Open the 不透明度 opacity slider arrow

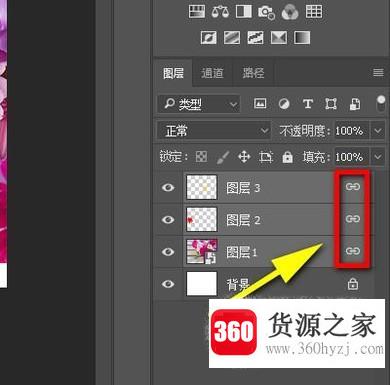click(x=378, y=131)
